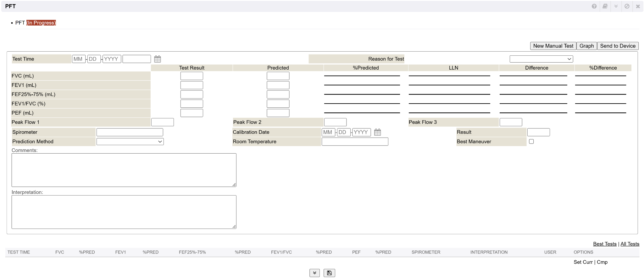Viewport: 644px width, 278px height.
Task: Click the Graph button
Action: pos(586,46)
